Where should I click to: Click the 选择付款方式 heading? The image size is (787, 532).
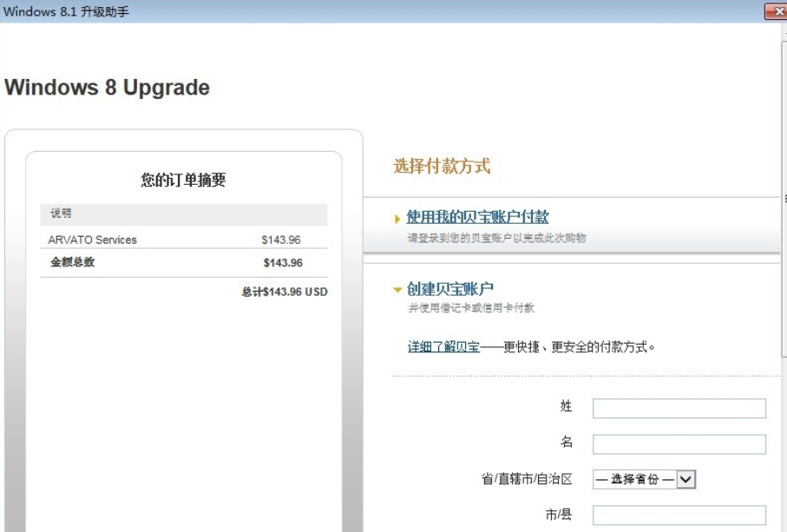[442, 166]
